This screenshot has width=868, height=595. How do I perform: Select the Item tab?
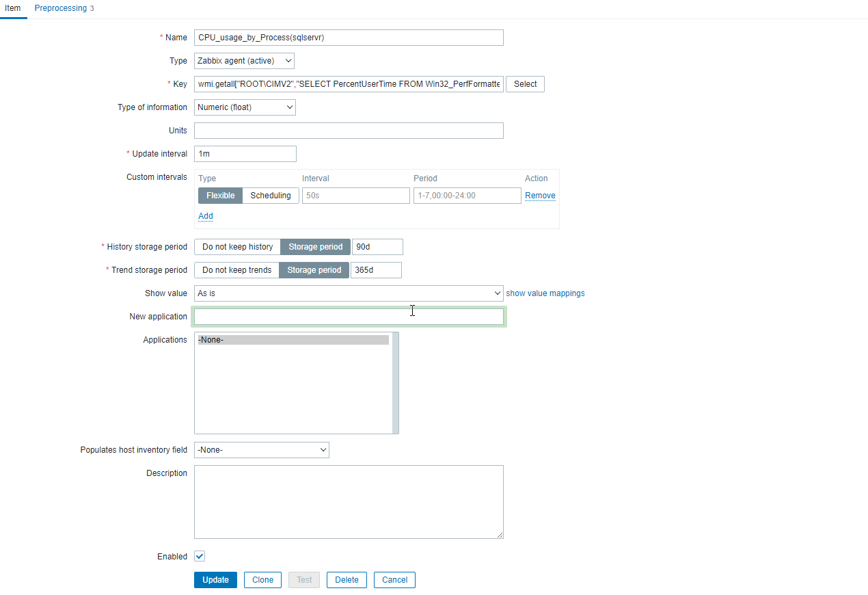click(13, 8)
